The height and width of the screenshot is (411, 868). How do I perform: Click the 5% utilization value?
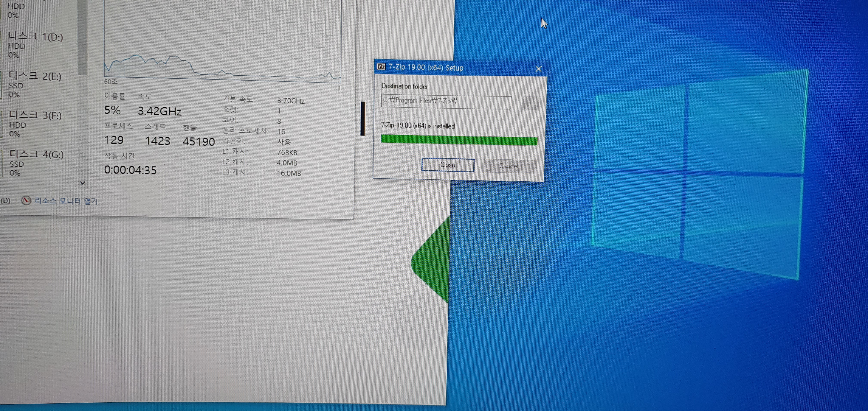pyautogui.click(x=112, y=110)
